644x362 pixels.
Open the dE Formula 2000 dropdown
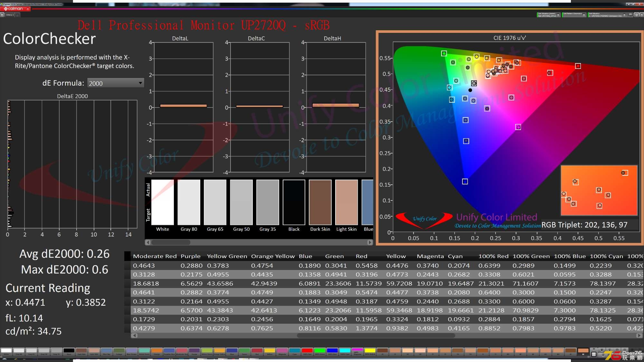tap(116, 83)
